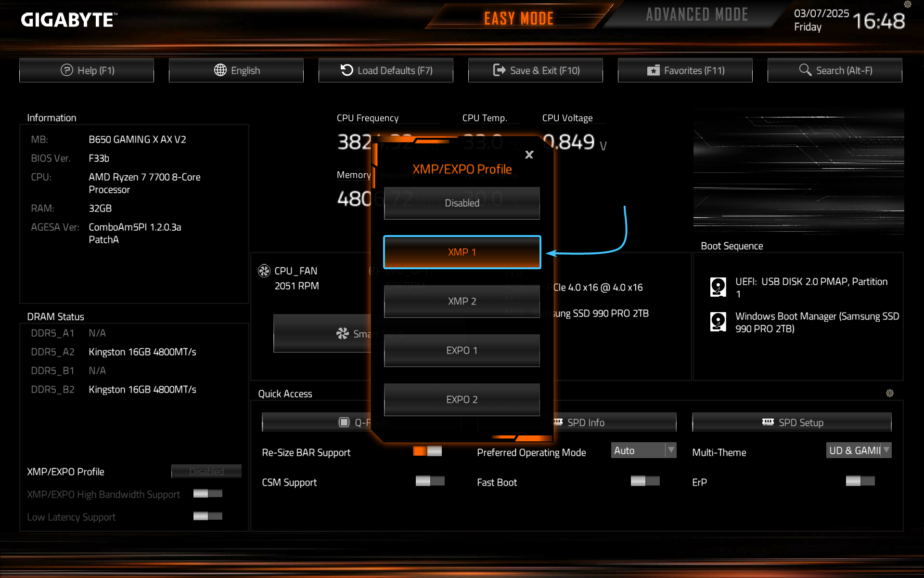
Task: Close the XMP/EXPO Profile popup
Action: 529,155
